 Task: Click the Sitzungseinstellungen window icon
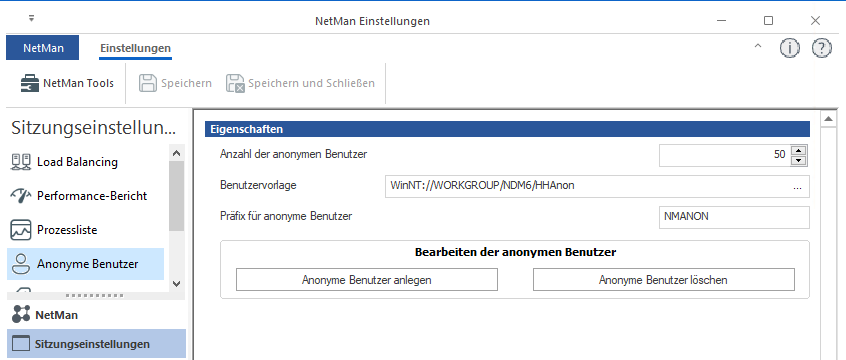pos(21,344)
